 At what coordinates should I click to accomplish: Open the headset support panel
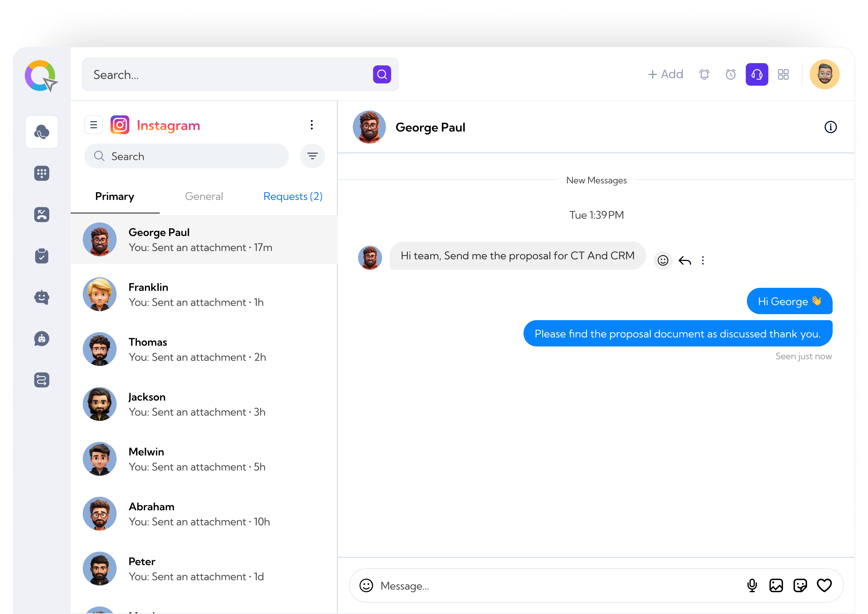click(x=757, y=74)
